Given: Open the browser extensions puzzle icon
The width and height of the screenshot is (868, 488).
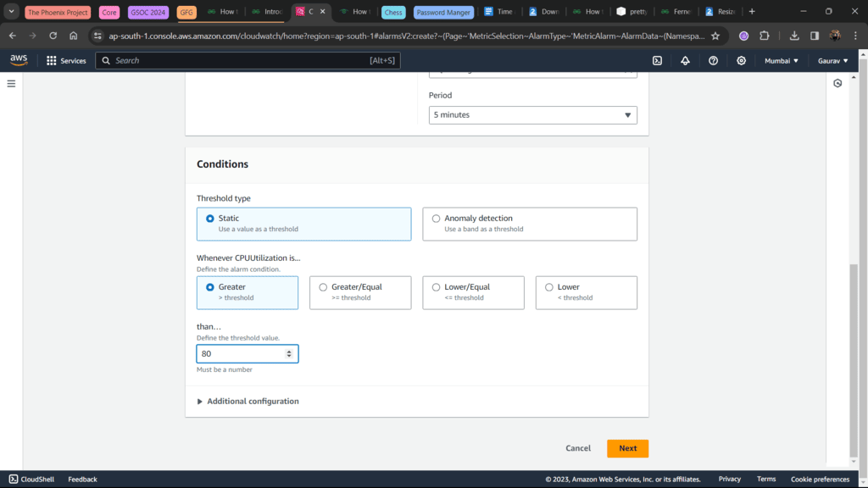Looking at the screenshot, I should 765,36.
